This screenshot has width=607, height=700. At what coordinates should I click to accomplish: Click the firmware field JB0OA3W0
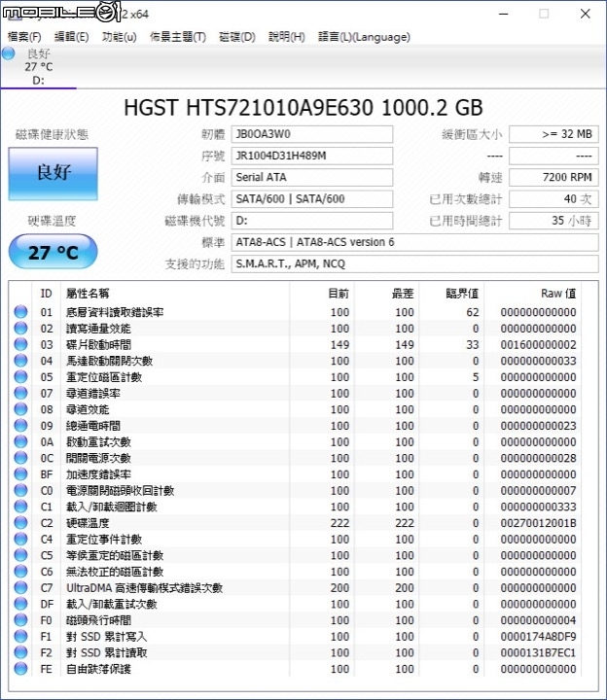(x=311, y=134)
